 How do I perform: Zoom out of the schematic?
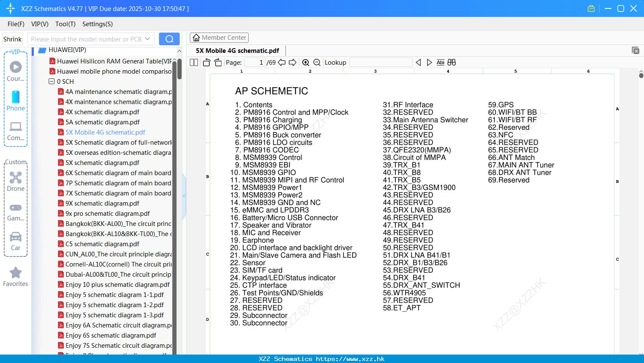click(317, 63)
